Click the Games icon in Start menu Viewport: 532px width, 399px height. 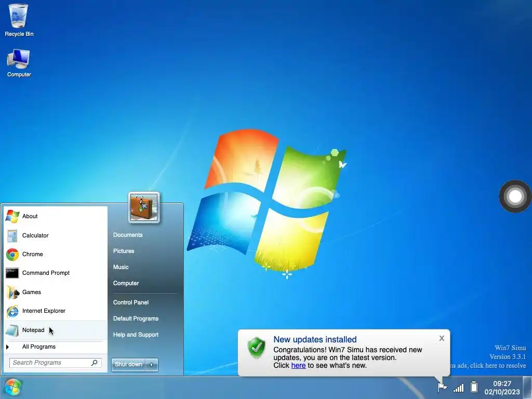(12, 292)
